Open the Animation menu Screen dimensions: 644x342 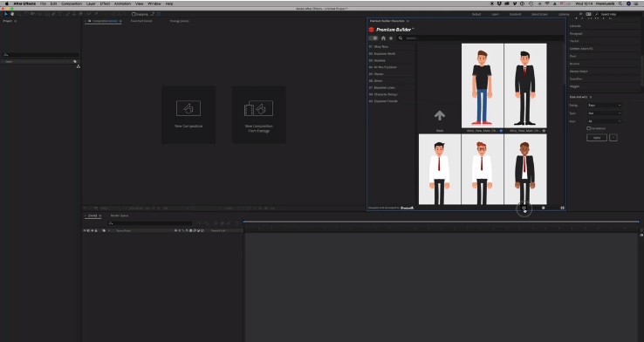pos(122,3)
